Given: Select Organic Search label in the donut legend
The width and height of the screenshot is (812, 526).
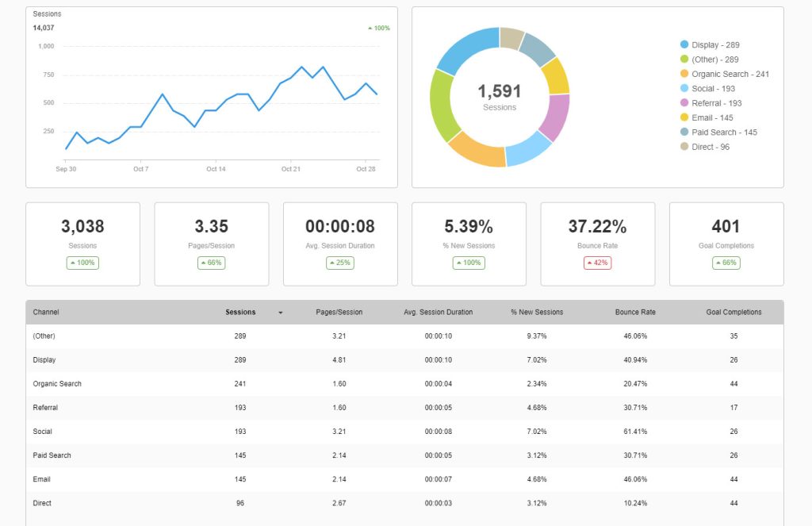Looking at the screenshot, I should (730, 75).
